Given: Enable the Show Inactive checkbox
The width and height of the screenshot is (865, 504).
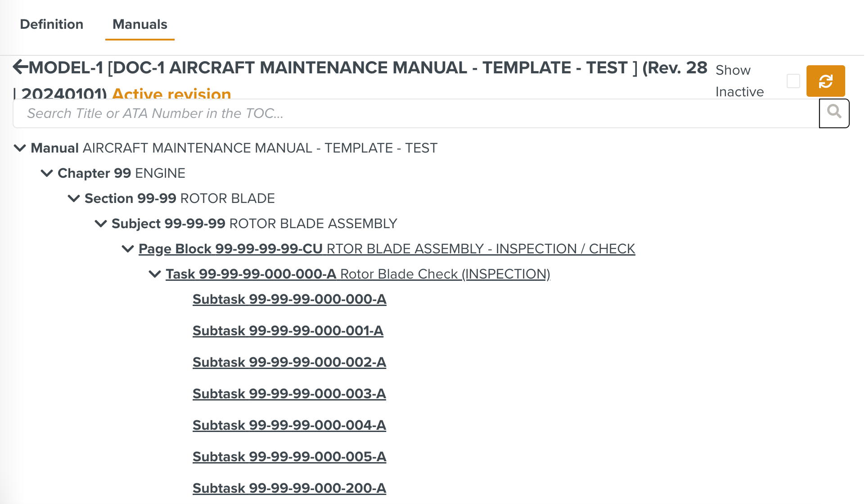Looking at the screenshot, I should point(793,80).
